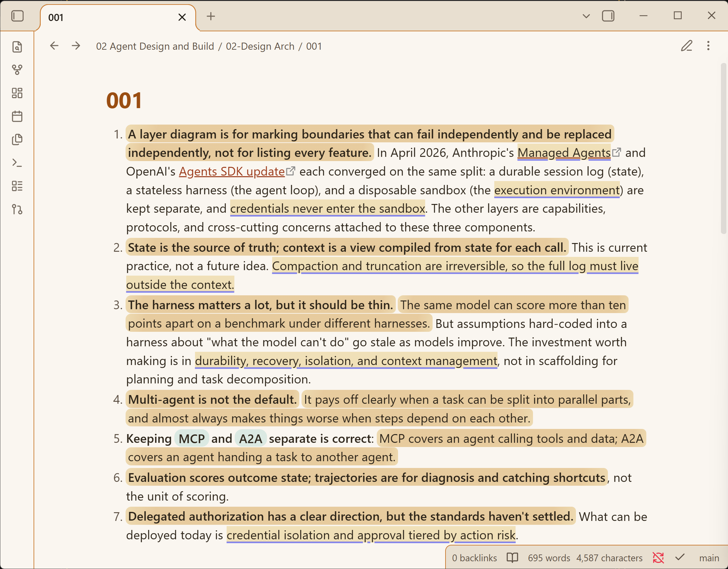Open graph view

point(17,70)
